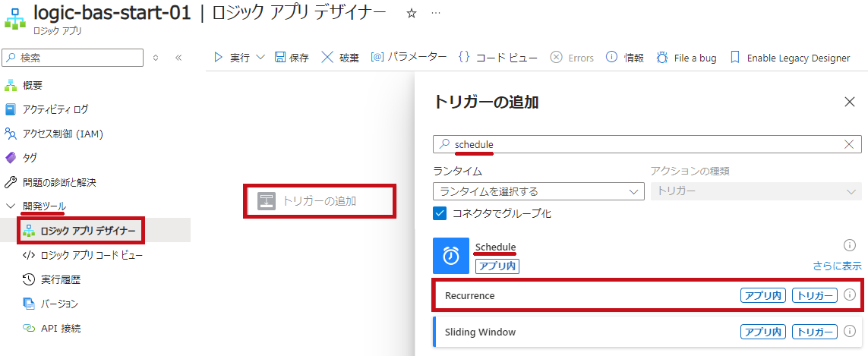Open 情報 info from the toolbar
The width and height of the screenshot is (868, 356).
625,58
